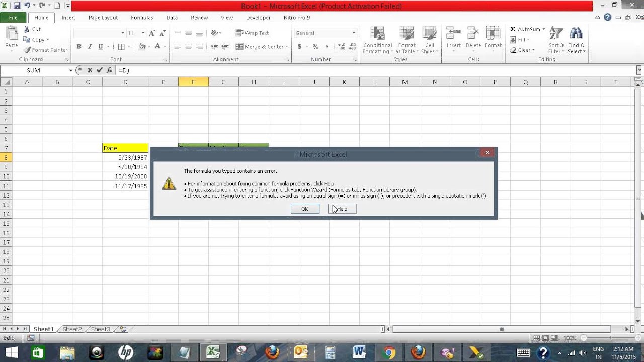
Task: Expand the Merge & Center dropdown arrow
Action: (287, 47)
